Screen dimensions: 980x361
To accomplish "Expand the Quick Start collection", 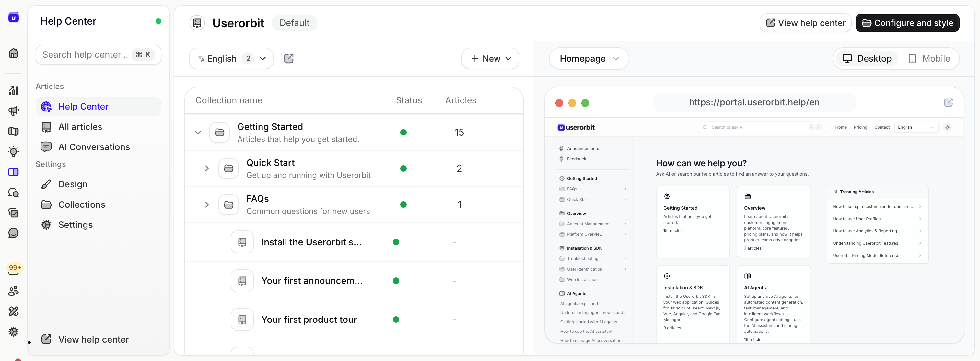I will (x=207, y=169).
